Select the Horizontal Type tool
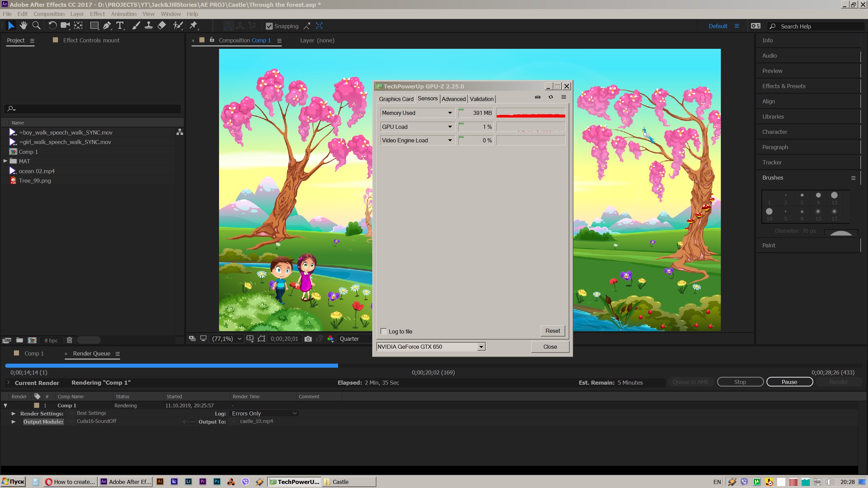The width and height of the screenshot is (868, 488). tap(120, 26)
